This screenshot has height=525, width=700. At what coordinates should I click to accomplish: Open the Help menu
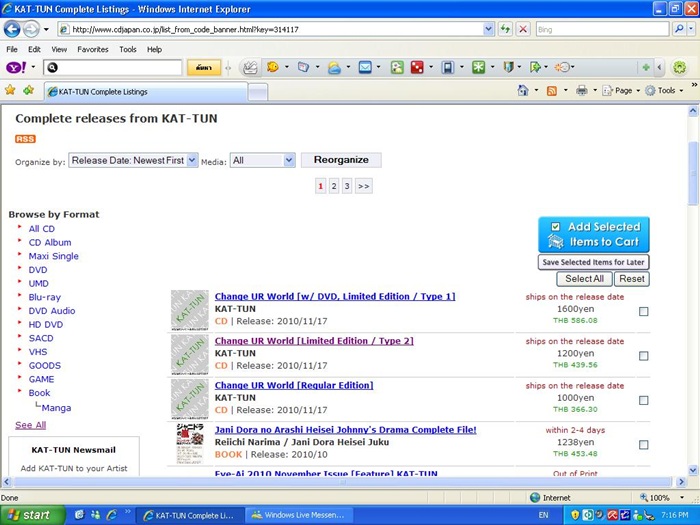[x=154, y=50]
